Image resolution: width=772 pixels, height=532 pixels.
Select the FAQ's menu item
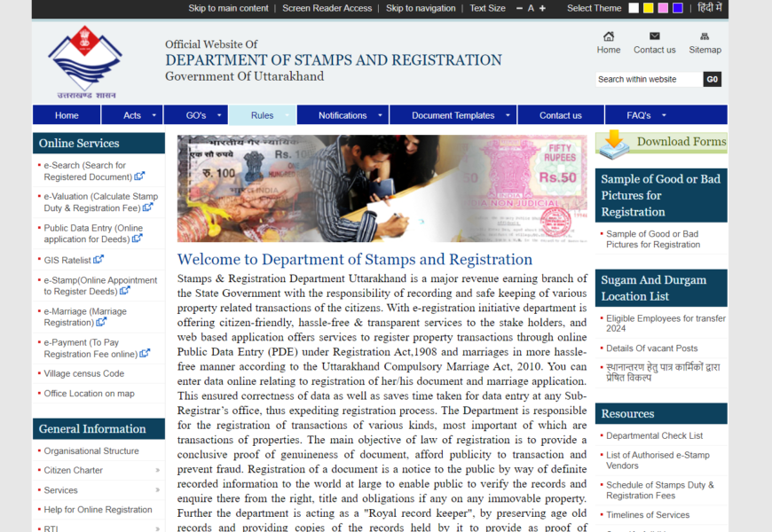point(639,115)
